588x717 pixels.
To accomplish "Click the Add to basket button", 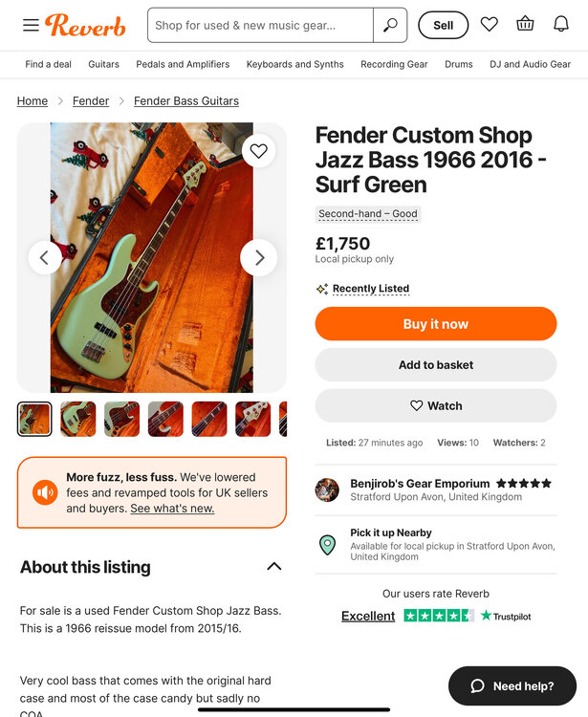I will click(436, 364).
